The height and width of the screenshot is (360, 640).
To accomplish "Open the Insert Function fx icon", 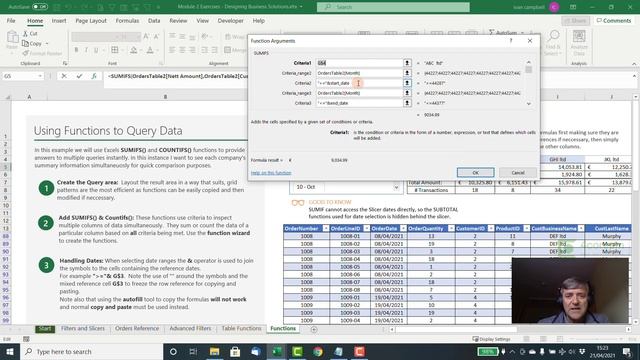I will 94,76.
